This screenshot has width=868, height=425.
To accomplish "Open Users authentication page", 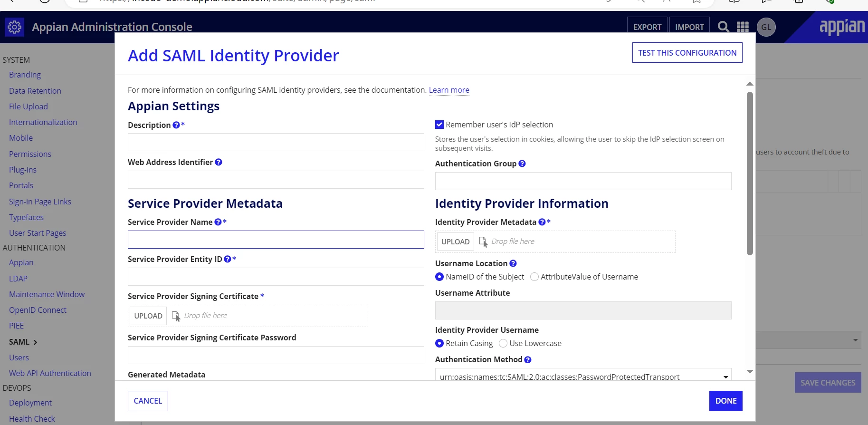I will [x=19, y=357].
